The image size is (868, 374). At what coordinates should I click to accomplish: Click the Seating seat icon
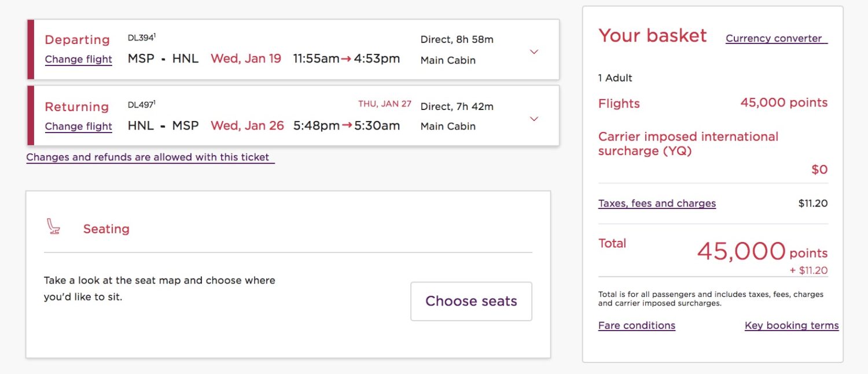click(x=52, y=228)
